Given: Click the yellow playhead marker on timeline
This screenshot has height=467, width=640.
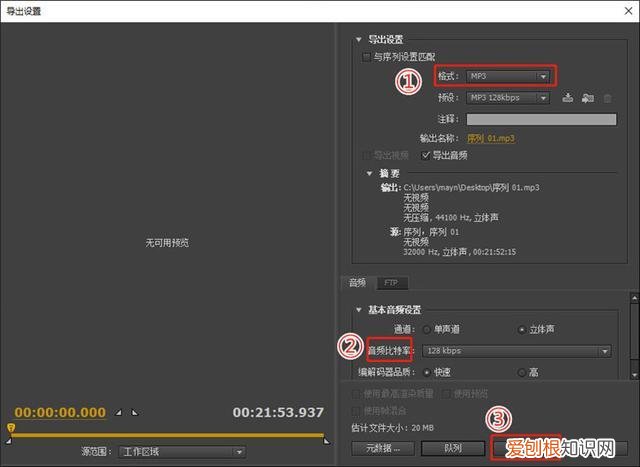Looking at the screenshot, I should click(x=11, y=428).
